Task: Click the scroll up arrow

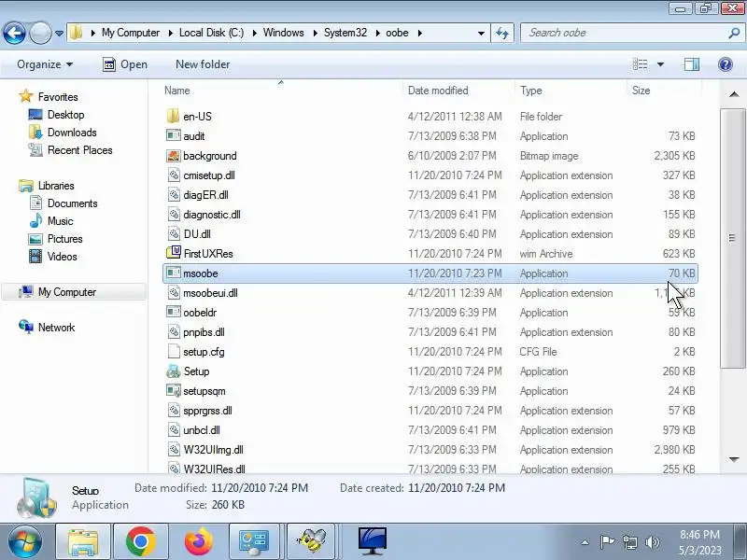Action: (734, 94)
